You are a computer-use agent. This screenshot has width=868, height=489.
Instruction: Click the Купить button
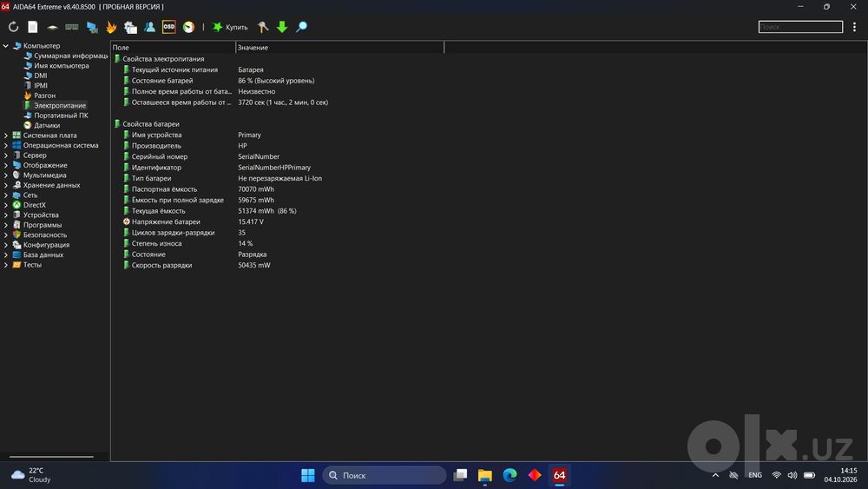tap(230, 27)
